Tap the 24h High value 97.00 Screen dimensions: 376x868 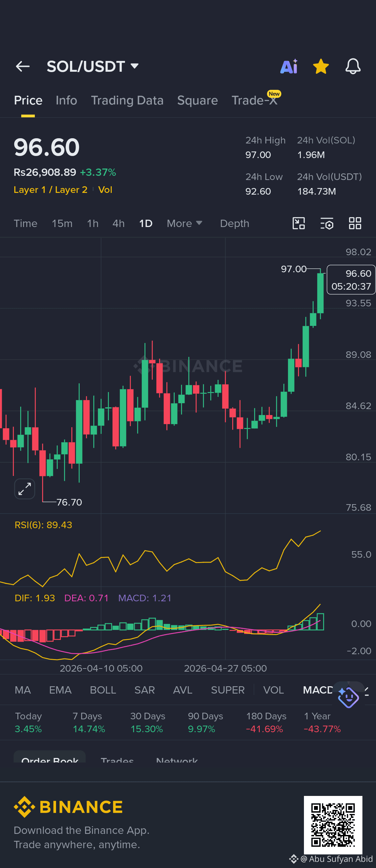(258, 155)
